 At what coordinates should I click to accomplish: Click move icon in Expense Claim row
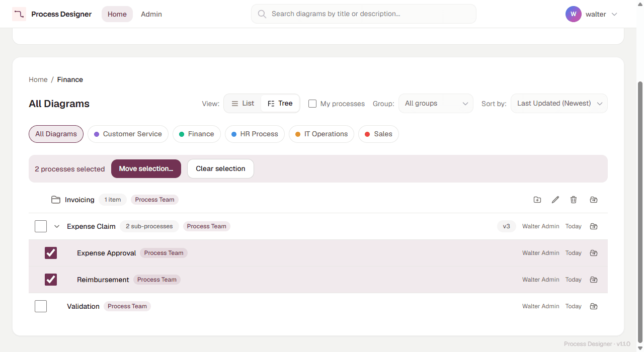click(x=594, y=226)
